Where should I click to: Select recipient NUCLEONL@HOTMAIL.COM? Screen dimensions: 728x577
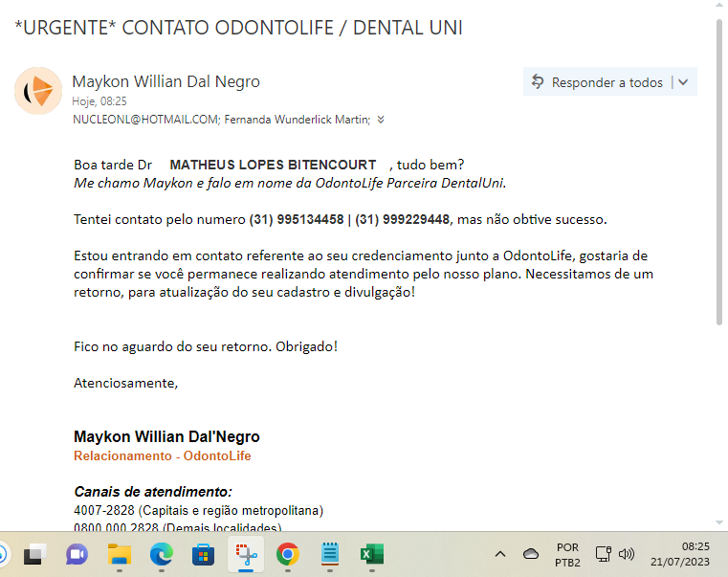(x=145, y=120)
